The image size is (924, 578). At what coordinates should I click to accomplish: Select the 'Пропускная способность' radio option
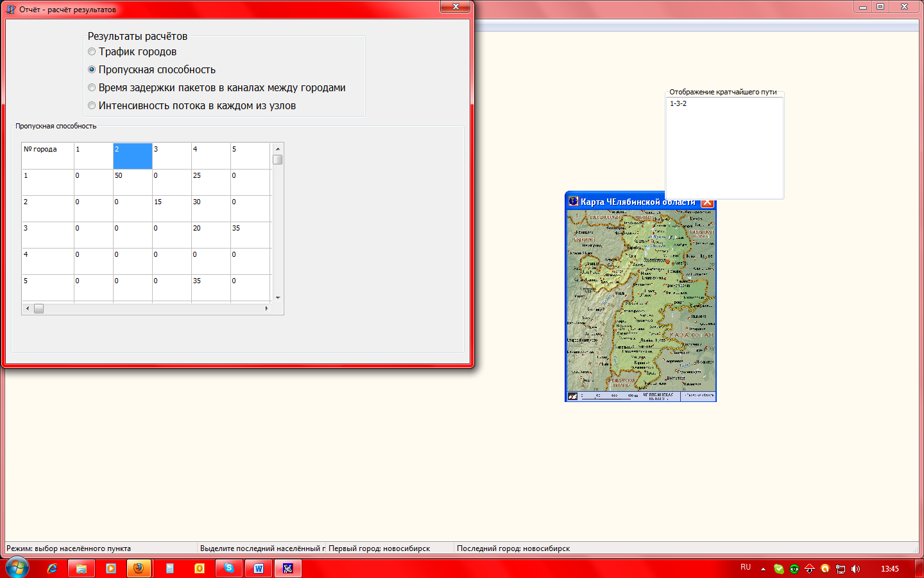[92, 70]
